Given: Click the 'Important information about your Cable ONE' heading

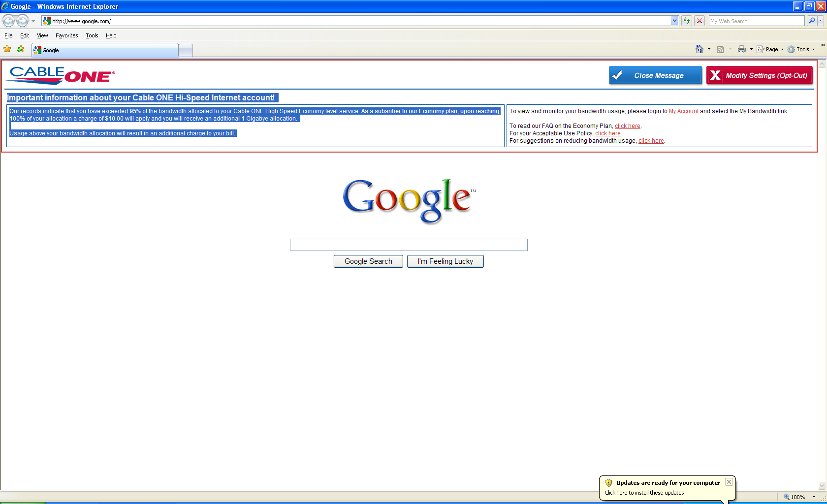Looking at the screenshot, I should (141, 97).
